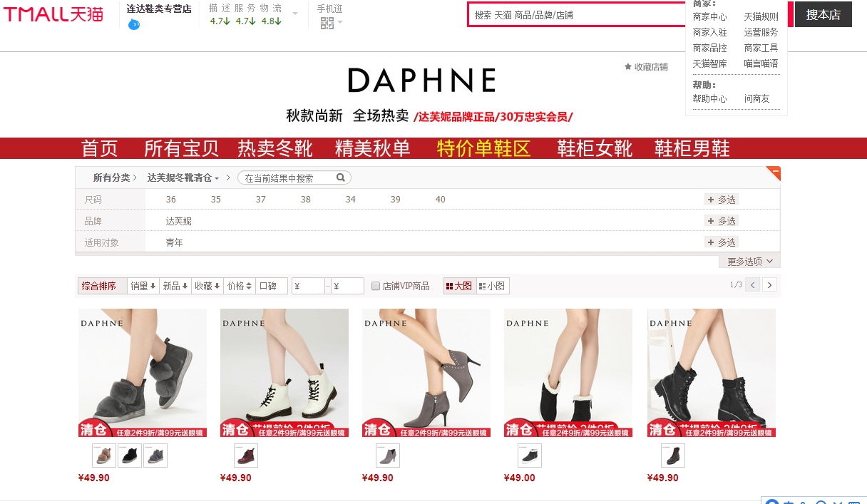867x504 pixels.
Task: Select the burgundy boot swatch of the second product
Action: (x=246, y=456)
